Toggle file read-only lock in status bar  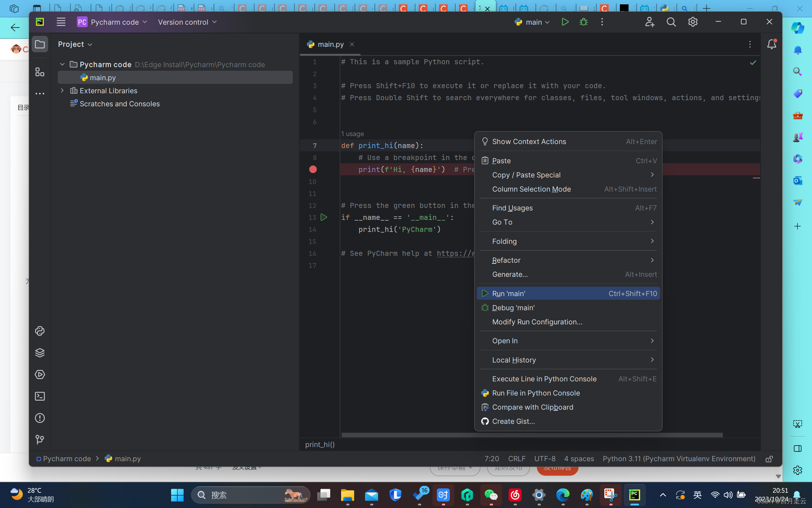click(x=769, y=459)
